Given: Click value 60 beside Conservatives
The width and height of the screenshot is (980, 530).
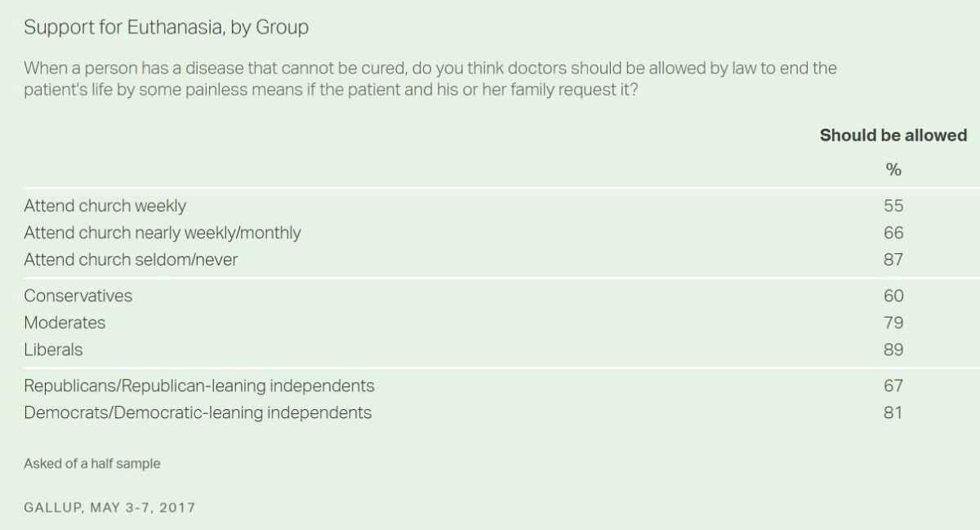Looking at the screenshot, I should (x=893, y=296).
